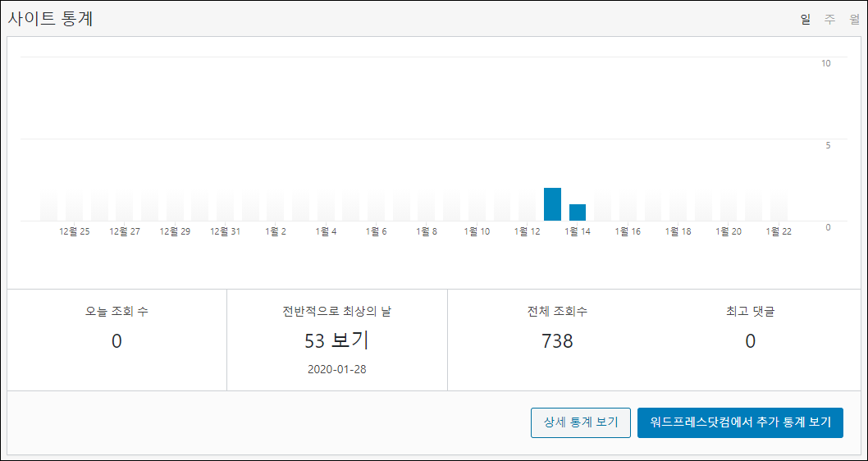This screenshot has width=868, height=461.
Task: Click the x-axis label '12월 29'
Action: pos(175,232)
